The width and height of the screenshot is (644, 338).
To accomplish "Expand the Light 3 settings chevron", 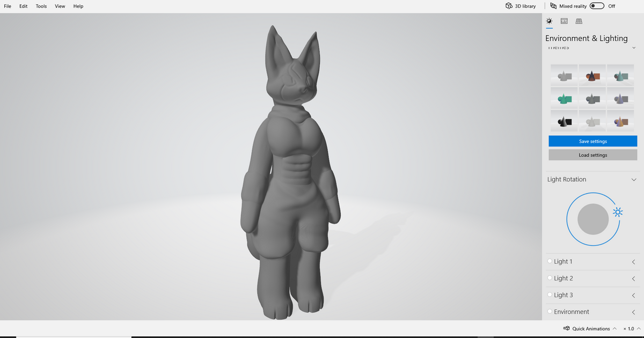I will 634,295.
